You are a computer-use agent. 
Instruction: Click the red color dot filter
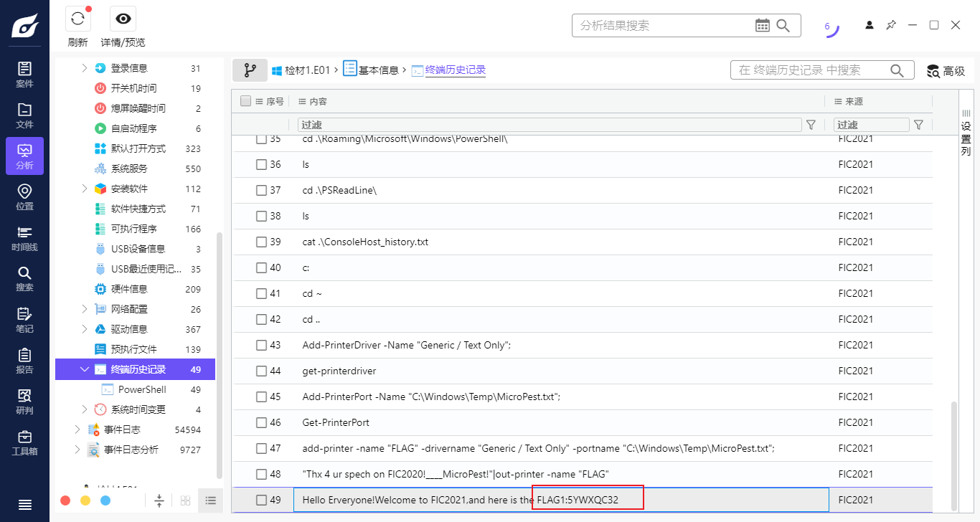click(x=65, y=500)
